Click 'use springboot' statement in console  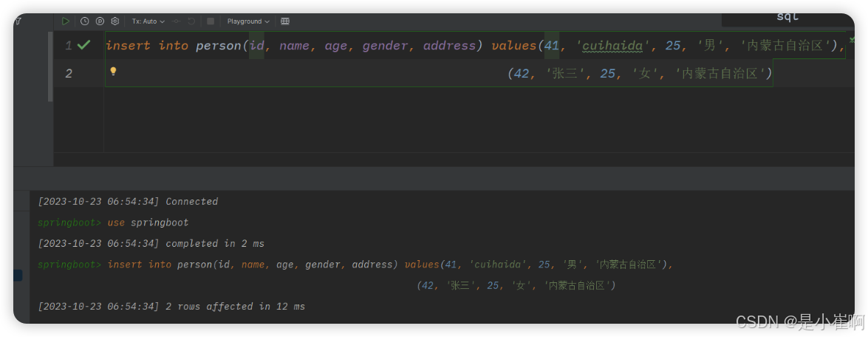click(148, 222)
